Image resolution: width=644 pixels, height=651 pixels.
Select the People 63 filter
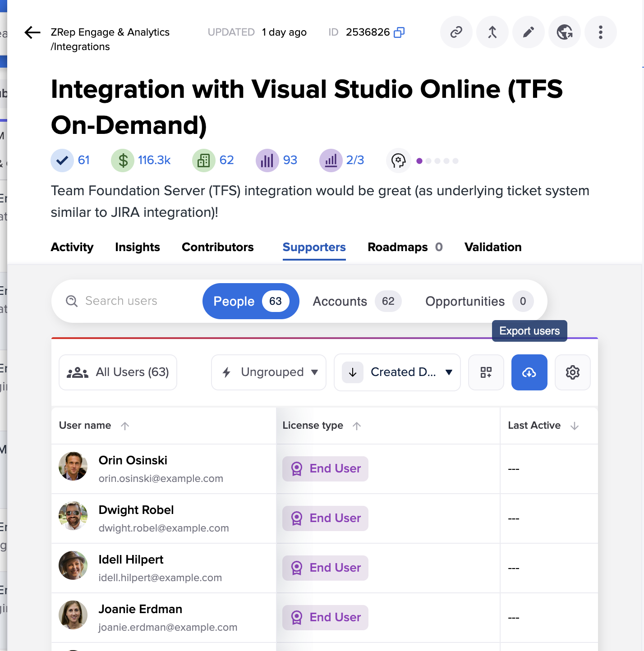(251, 301)
